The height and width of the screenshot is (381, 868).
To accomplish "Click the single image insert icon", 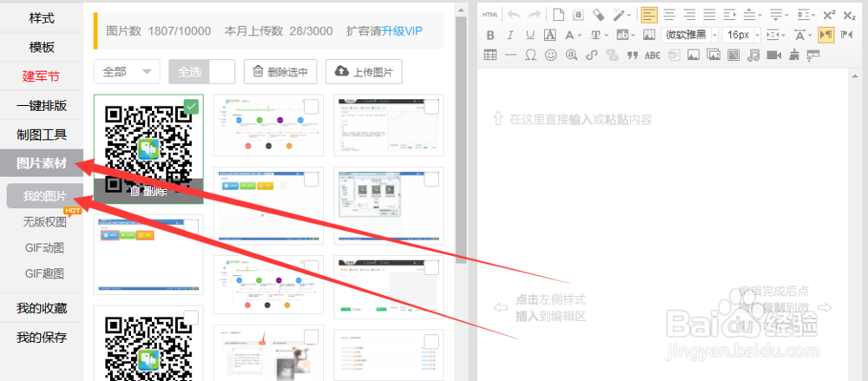I will coord(694,55).
